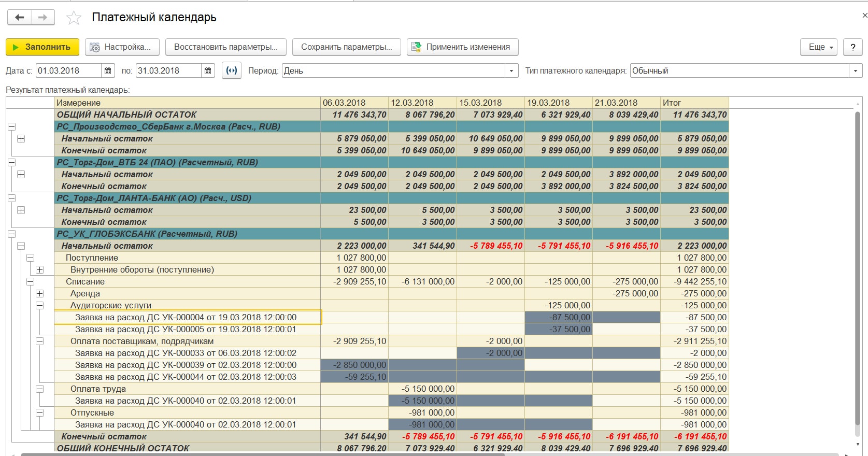Select the 15.03.2018 column header

(491, 103)
